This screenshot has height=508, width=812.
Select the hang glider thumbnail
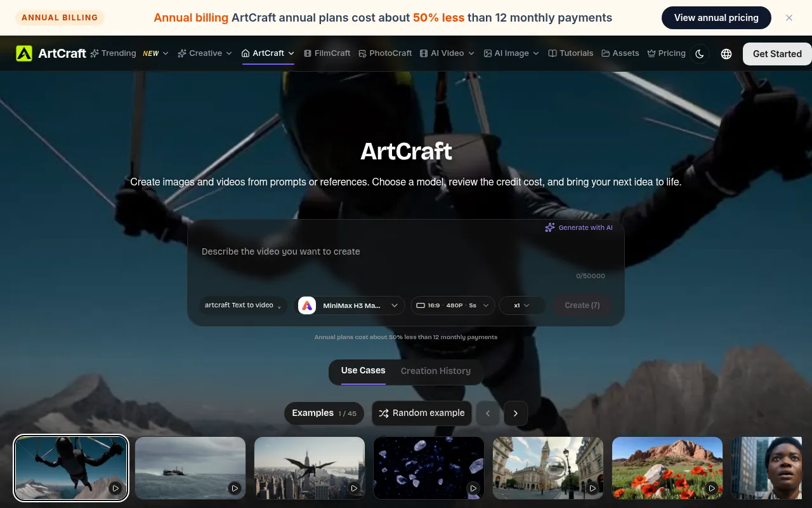pos(71,468)
